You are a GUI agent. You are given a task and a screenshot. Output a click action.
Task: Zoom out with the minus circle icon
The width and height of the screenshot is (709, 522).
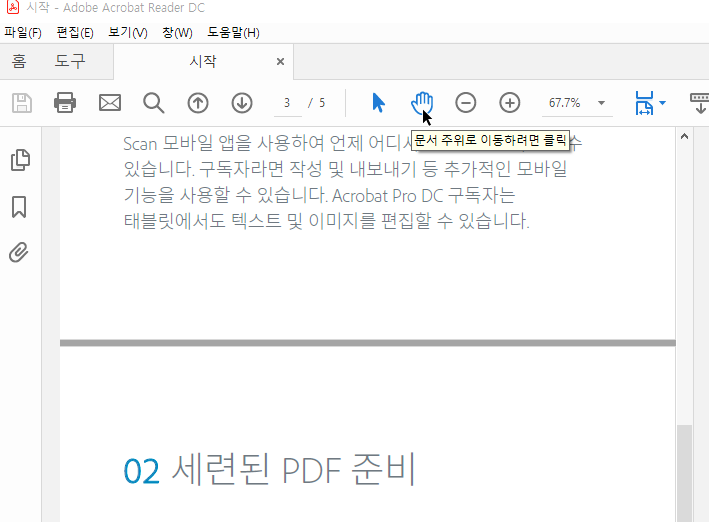pos(466,103)
